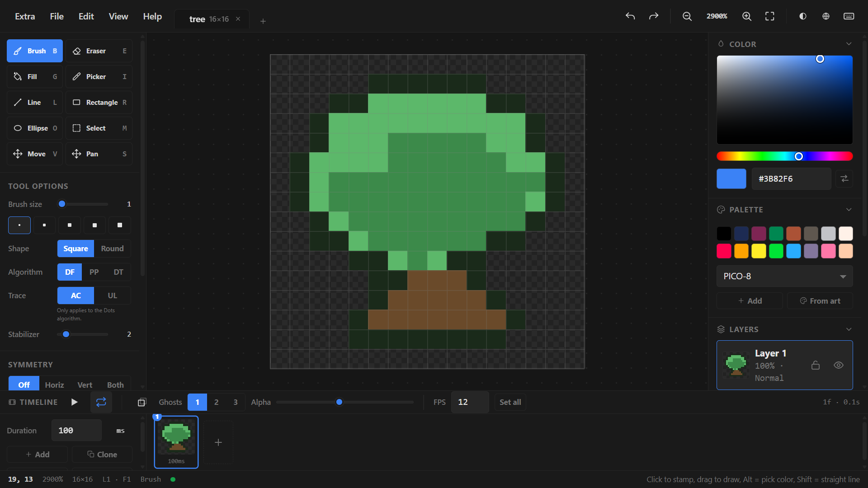This screenshot has height=488, width=868.
Task: Select the Rectangle tool
Action: [99, 103]
